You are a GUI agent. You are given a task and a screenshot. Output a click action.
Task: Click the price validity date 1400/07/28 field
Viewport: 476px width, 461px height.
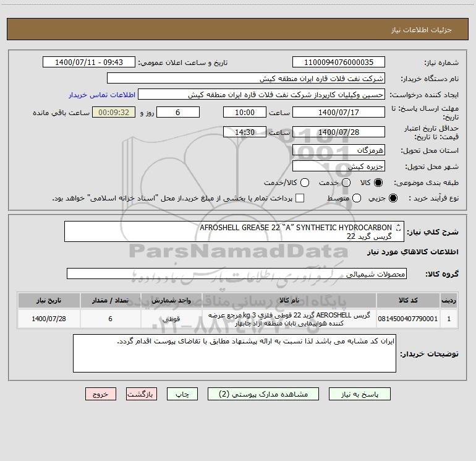point(339,132)
